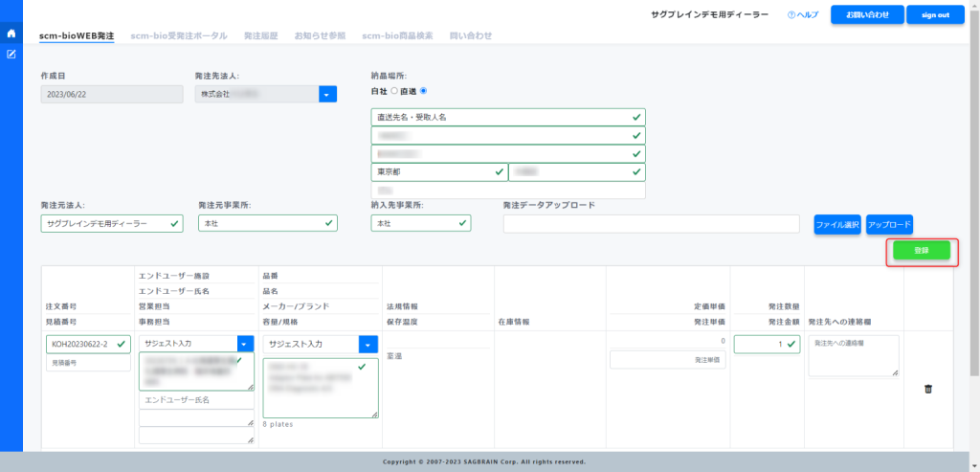Expand the product number suggest dropdown
Image resolution: width=980 pixels, height=472 pixels.
368,344
